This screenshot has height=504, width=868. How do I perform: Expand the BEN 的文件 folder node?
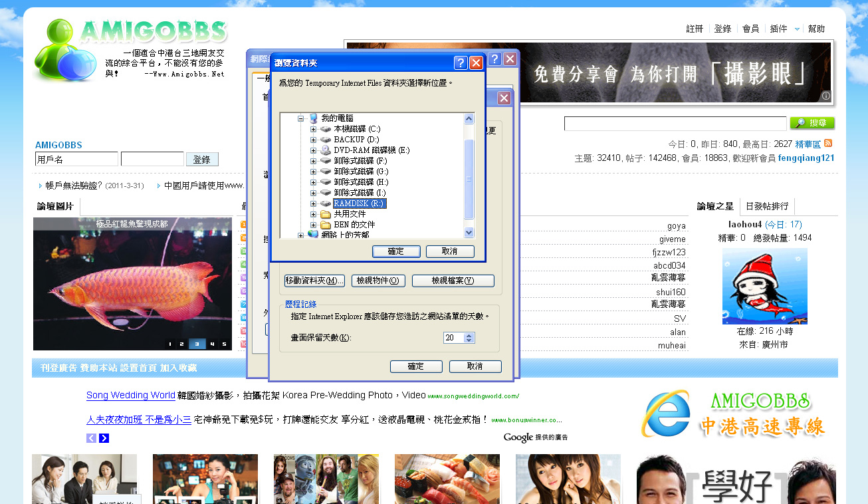tap(314, 225)
